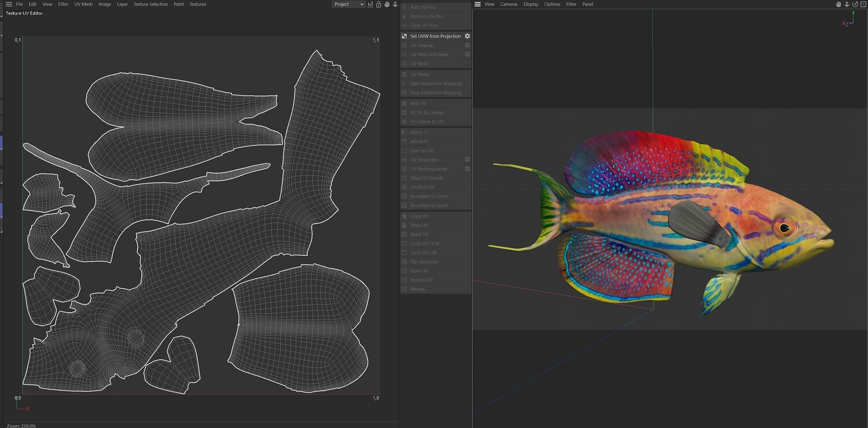Open Set UVW from Projection settings gear
The image size is (868, 428).
(468, 36)
